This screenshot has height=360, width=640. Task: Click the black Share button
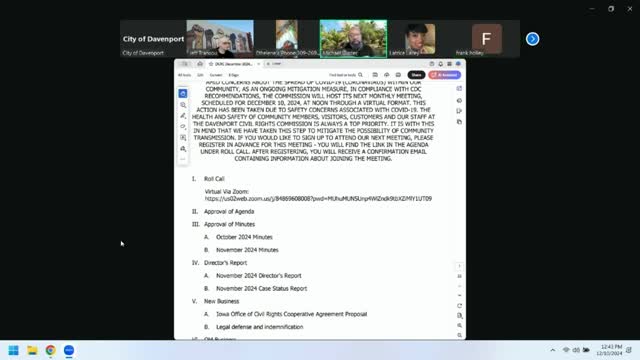click(x=416, y=75)
